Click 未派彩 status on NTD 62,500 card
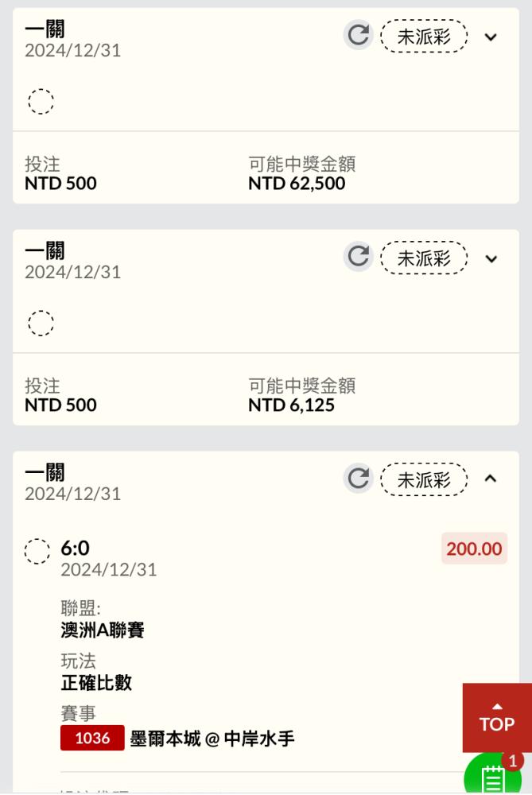 click(x=424, y=37)
